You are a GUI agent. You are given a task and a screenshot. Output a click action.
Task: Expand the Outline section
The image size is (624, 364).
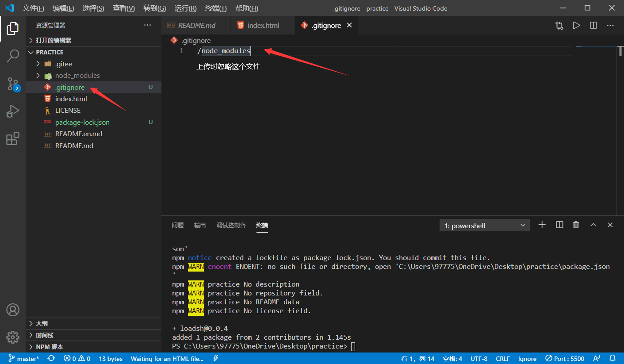click(93, 323)
